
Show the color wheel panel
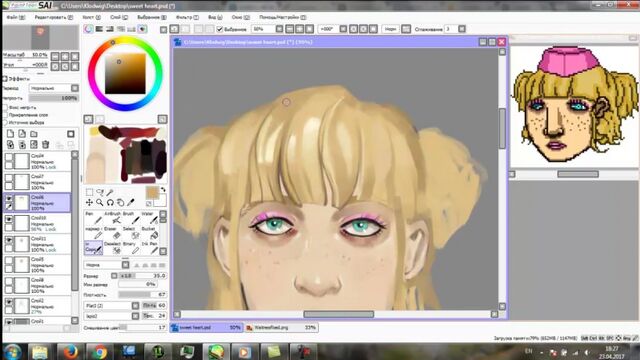pyautogui.click(x=89, y=29)
